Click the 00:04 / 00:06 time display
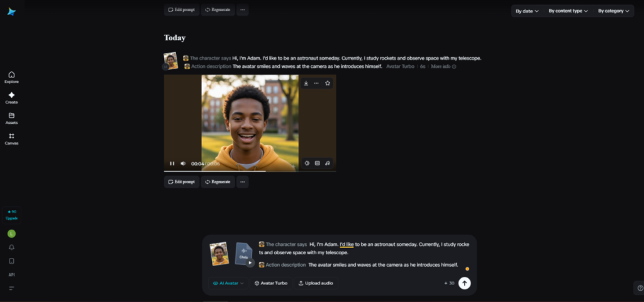 206,164
